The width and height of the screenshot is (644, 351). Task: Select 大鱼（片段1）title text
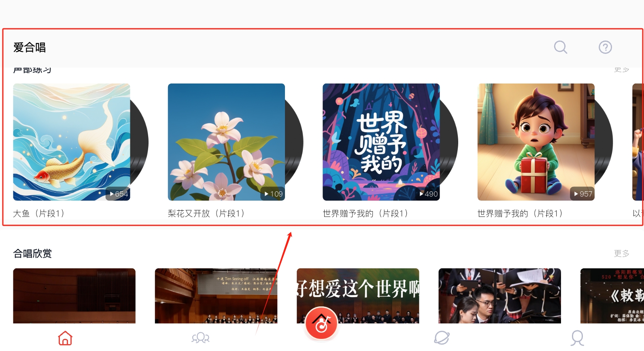click(39, 213)
